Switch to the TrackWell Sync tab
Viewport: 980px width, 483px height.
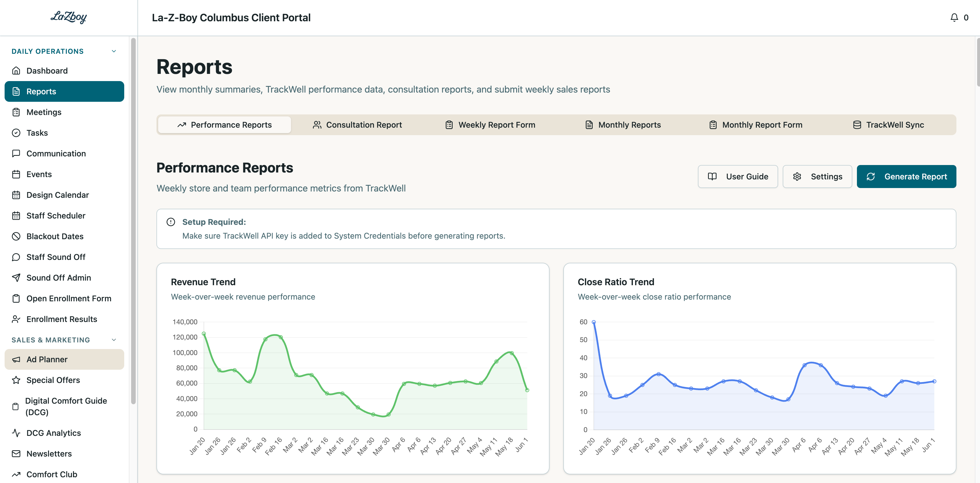tap(888, 125)
